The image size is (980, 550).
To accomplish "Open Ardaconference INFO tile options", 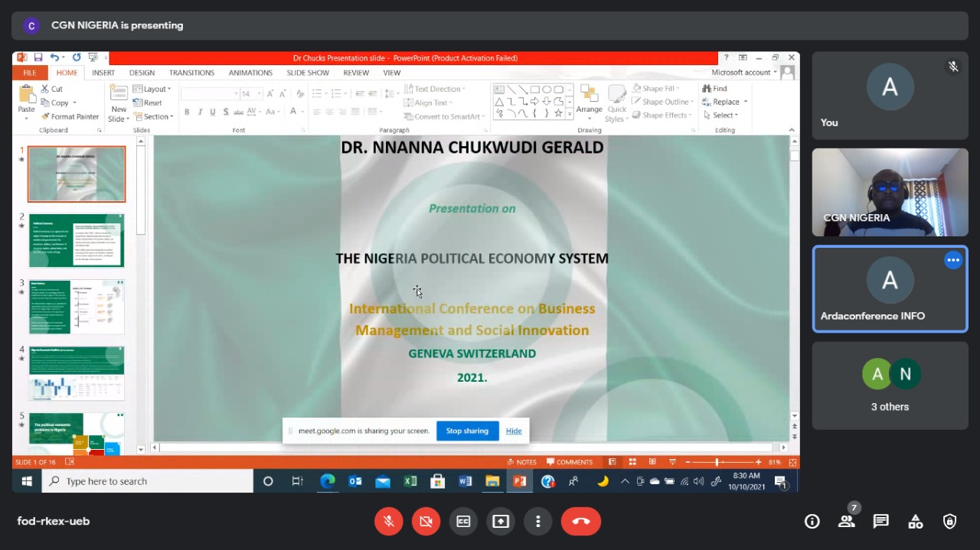I will point(953,260).
